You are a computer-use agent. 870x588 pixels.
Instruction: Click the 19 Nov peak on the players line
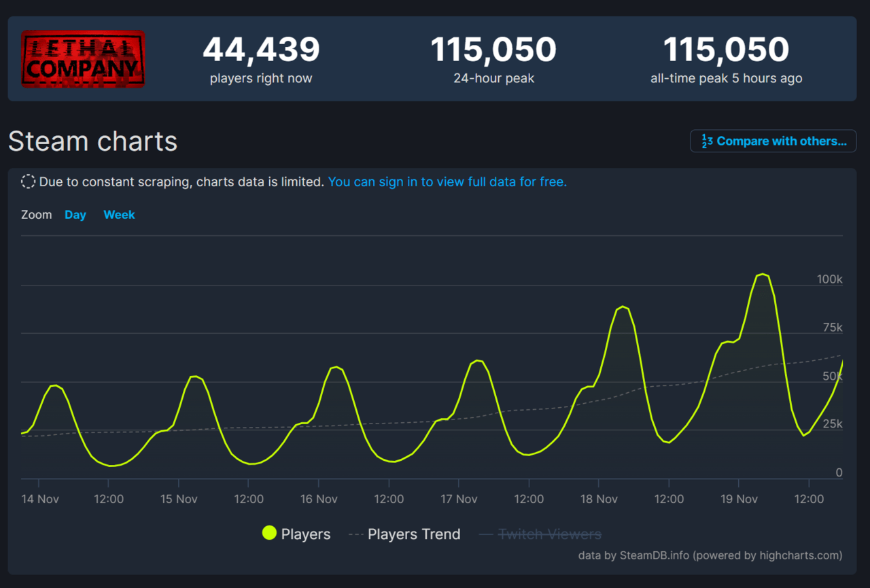coord(763,274)
